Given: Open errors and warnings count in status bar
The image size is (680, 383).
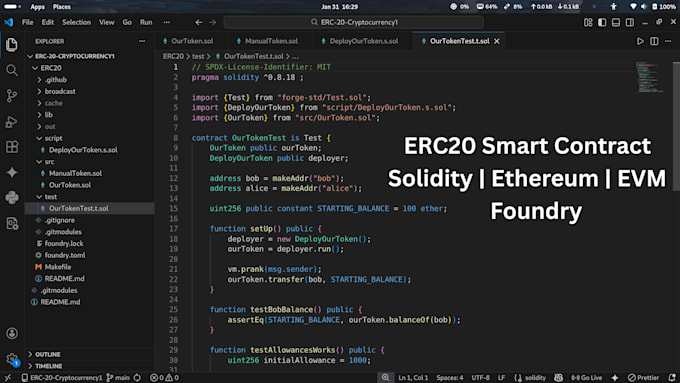Looking at the screenshot, I should click(x=164, y=378).
